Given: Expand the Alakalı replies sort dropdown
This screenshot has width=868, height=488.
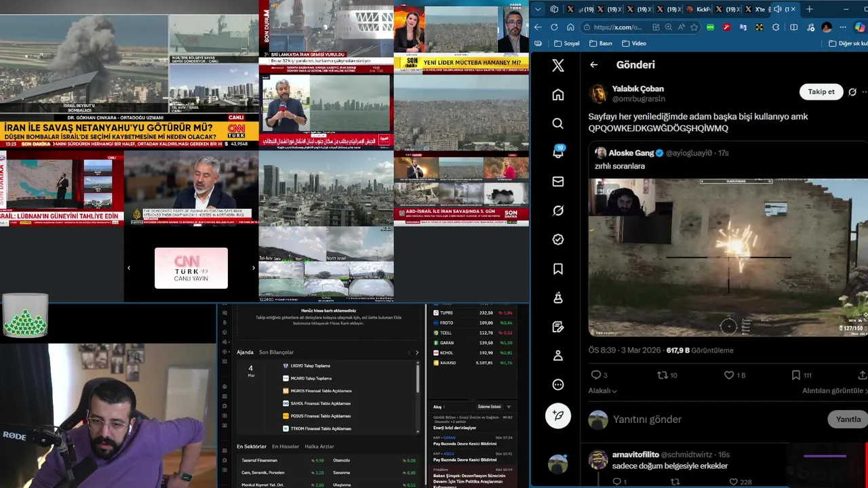Looking at the screenshot, I should (x=602, y=391).
